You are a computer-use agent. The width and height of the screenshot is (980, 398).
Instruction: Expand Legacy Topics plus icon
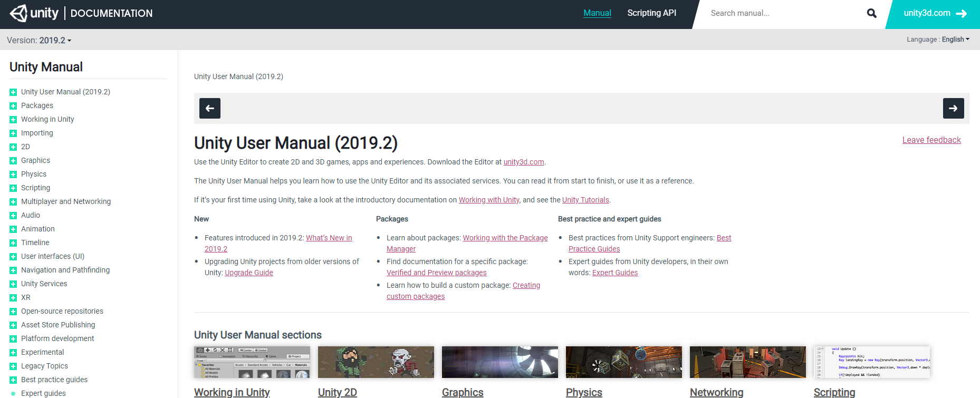coord(13,366)
